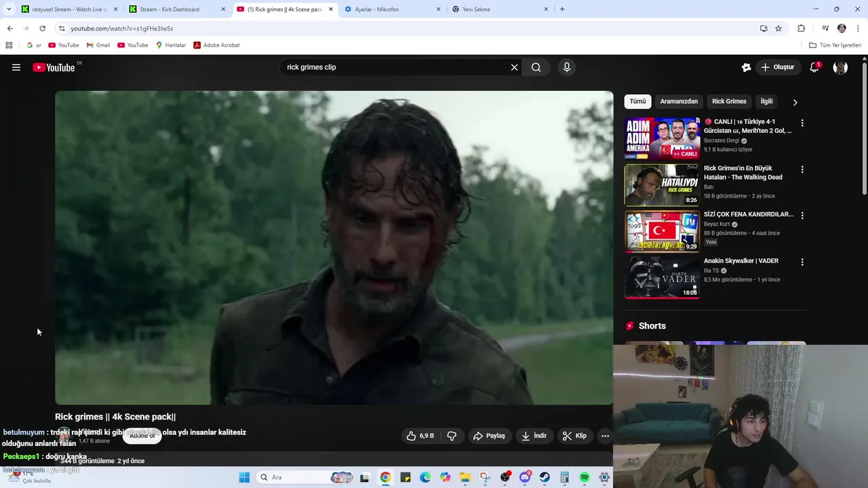Run search with the magnifier button
The width and height of the screenshot is (868, 488).
point(536,67)
